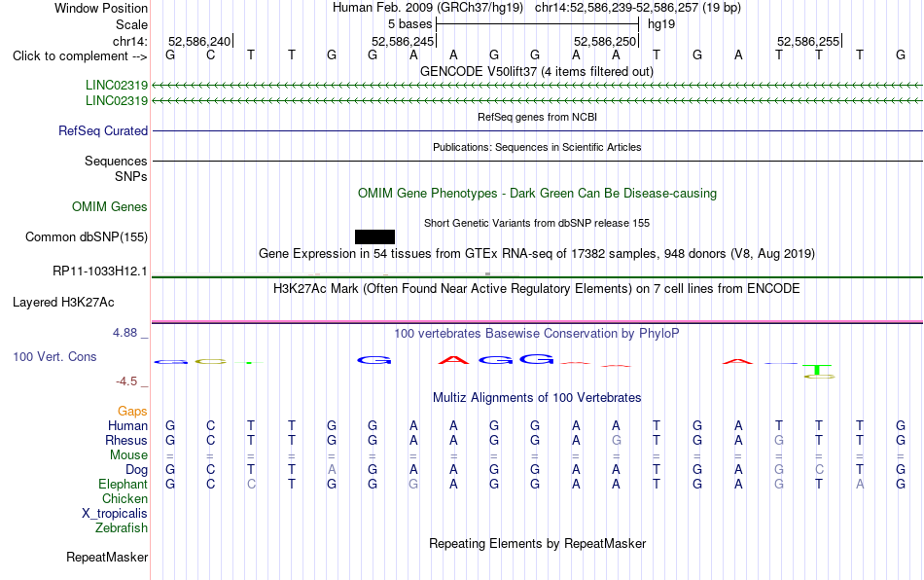Click the 4.88 PhyloP upper scale value
Viewport: 924px width, 580px height.
coord(124,333)
